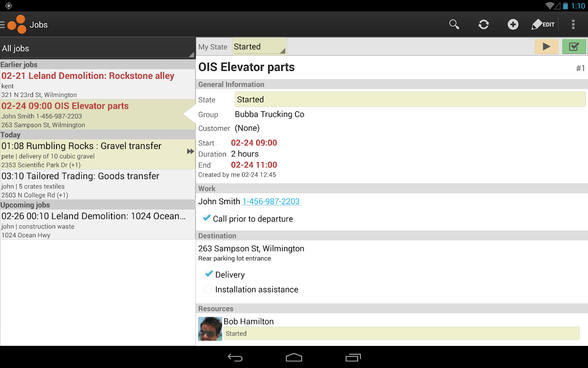Open the All jobs filter dropdown
The image size is (588, 368).
click(x=97, y=48)
